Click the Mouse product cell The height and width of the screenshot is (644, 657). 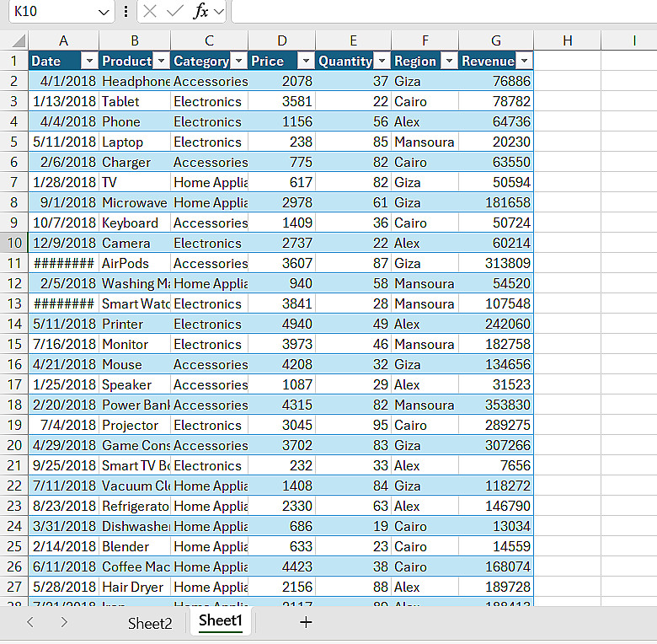tap(135, 364)
